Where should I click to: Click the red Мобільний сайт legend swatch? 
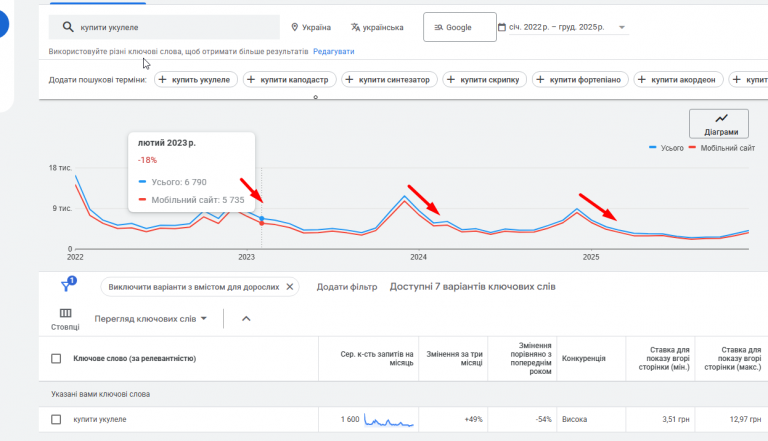click(x=692, y=147)
